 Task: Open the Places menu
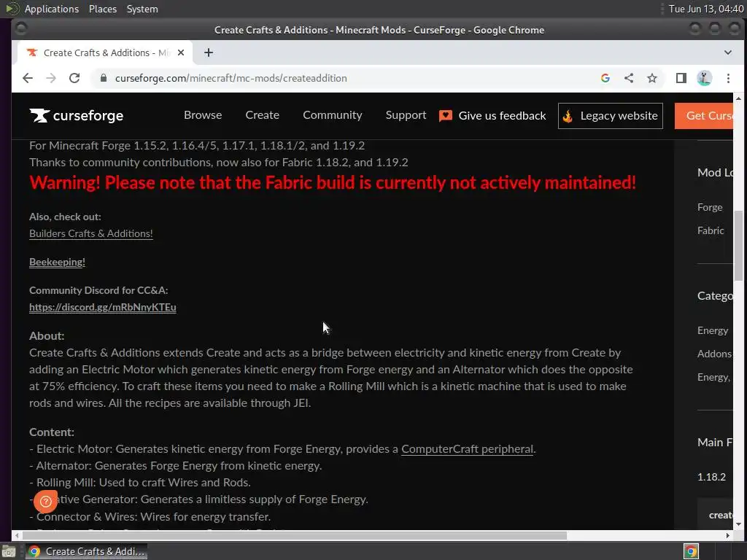tap(103, 9)
